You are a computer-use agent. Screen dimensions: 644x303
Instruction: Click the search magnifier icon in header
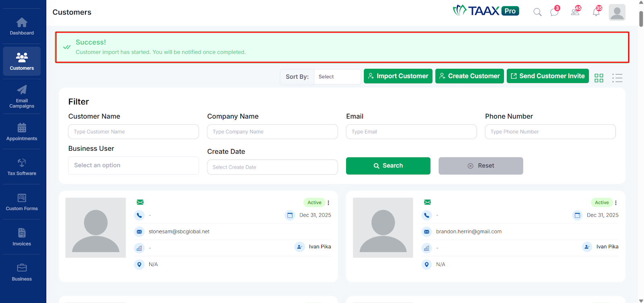tap(537, 12)
